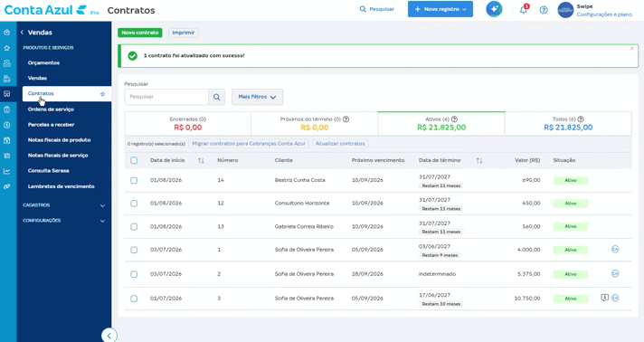644x342 pixels.
Task: Switch to the Ativos (6) tab
Action: pyautogui.click(x=441, y=124)
